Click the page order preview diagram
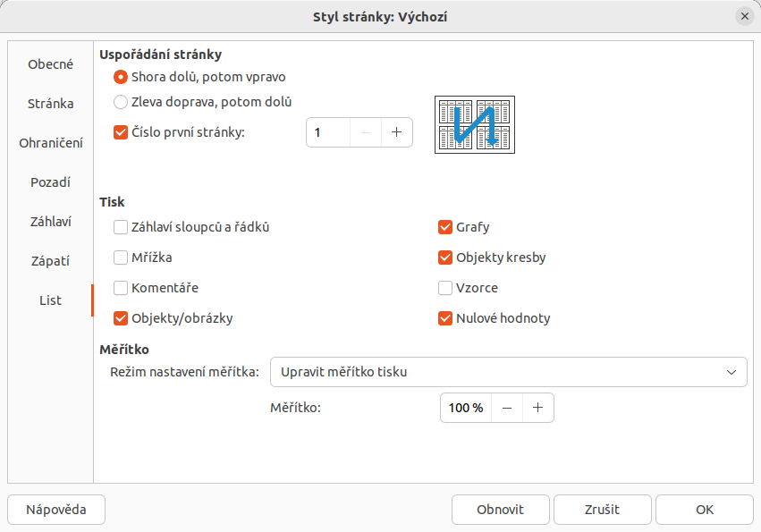Viewport: 761px width, 532px height. [x=475, y=125]
